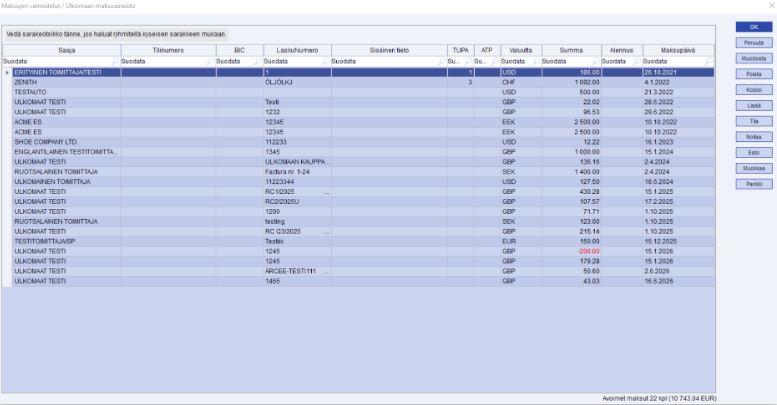The height and width of the screenshot is (405, 777).
Task: Click the Lisää button
Action: click(x=754, y=106)
